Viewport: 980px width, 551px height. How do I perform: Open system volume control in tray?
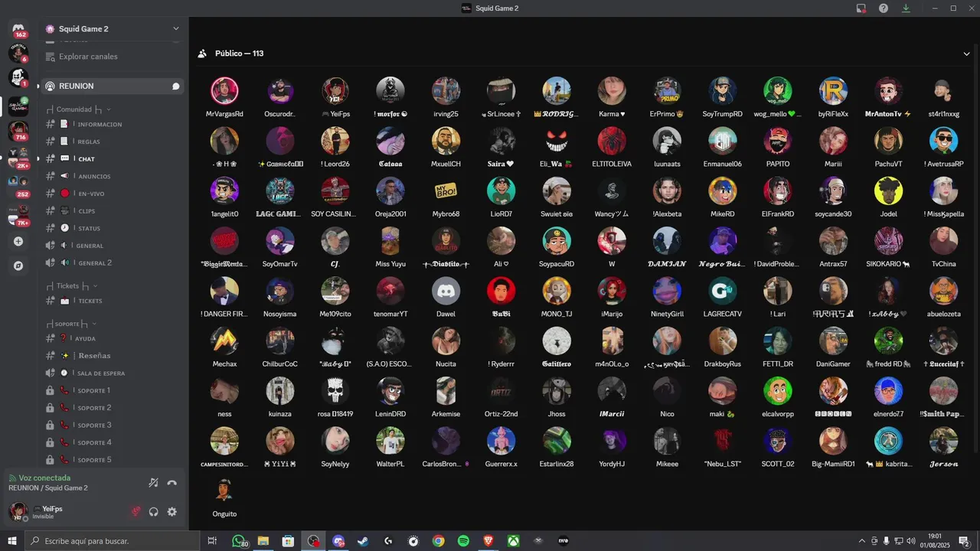pyautogui.click(x=910, y=541)
